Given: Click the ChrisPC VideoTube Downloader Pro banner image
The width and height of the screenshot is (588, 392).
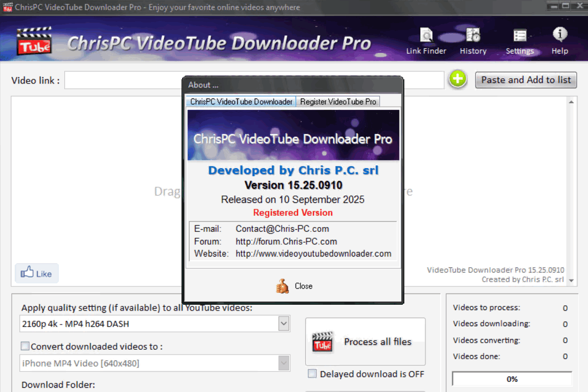Looking at the screenshot, I should click(293, 135).
